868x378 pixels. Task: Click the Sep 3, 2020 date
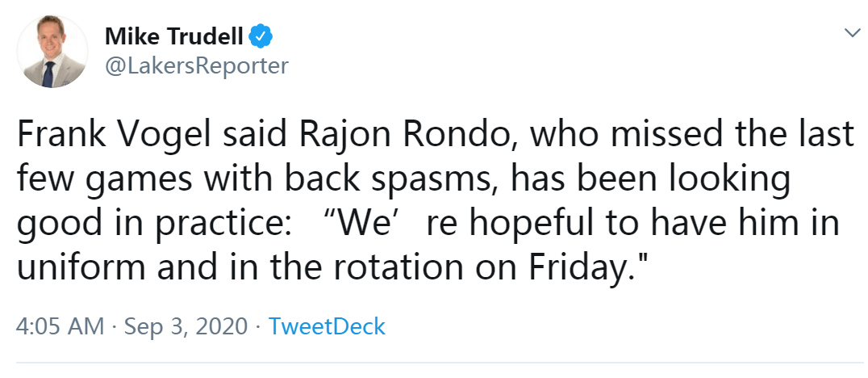186,327
